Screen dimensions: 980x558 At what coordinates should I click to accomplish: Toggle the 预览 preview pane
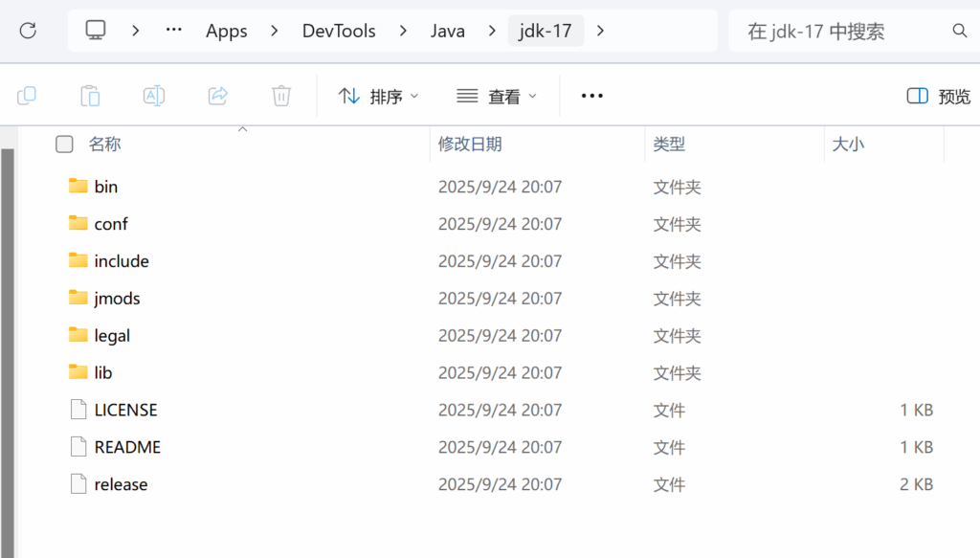[939, 95]
